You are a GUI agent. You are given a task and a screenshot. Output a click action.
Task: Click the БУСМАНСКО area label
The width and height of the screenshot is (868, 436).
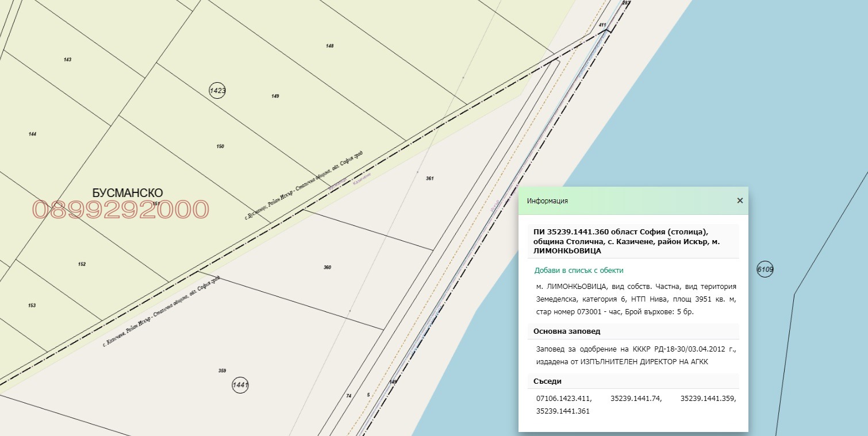(127, 193)
